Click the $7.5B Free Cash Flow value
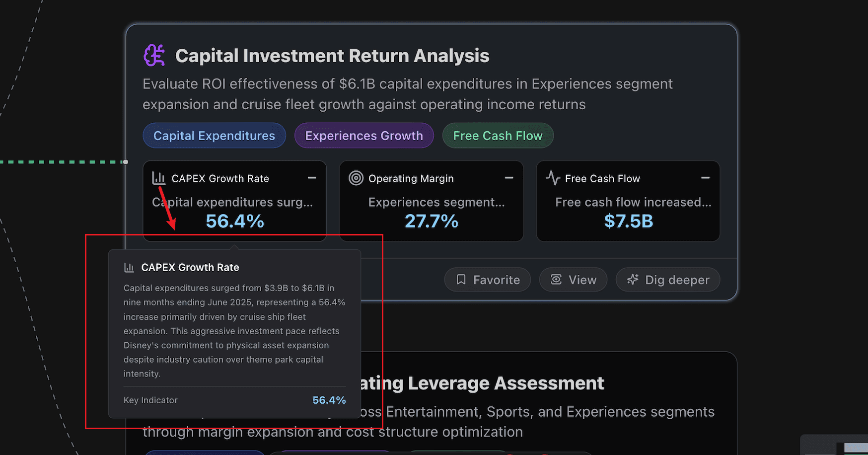This screenshot has width=868, height=455. point(629,221)
